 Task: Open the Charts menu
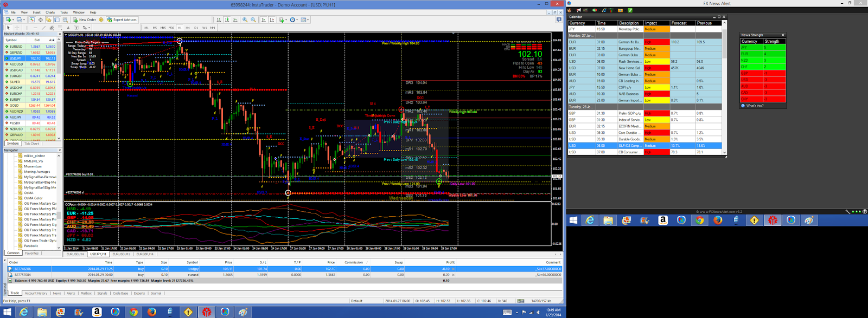click(50, 12)
